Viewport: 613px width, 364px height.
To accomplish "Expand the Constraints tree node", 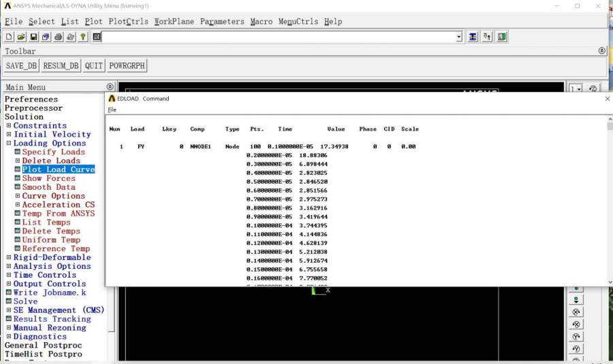I will click(9, 126).
